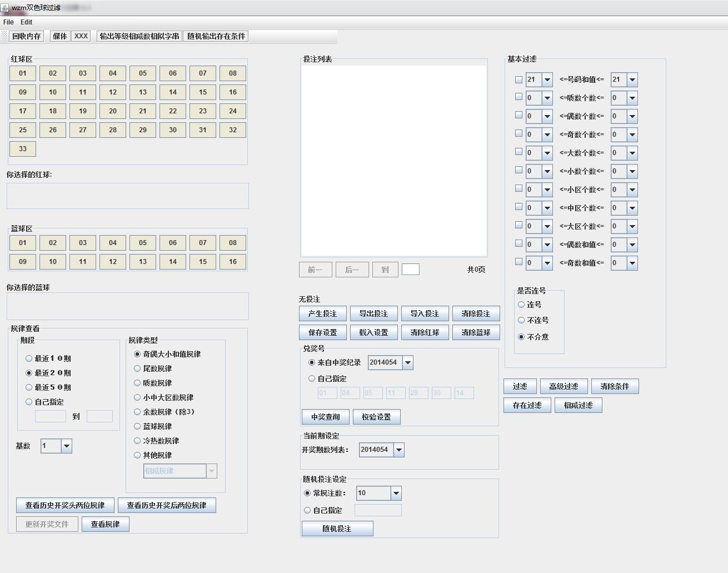Enable the 小区个数 filter checkbox
Image resolution: width=728 pixels, height=573 pixels.
[x=518, y=188]
